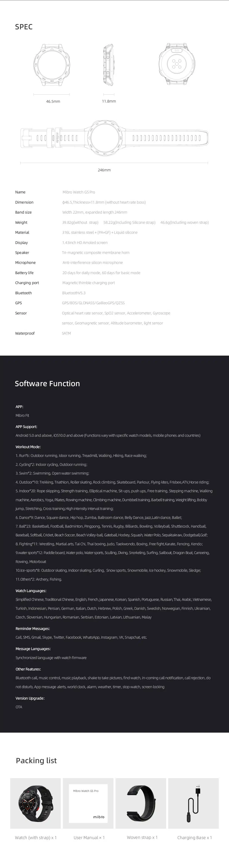Image resolution: width=229 pixels, height=868 pixels.
Task: Click the 46.5mm width measurement label
Action: (x=53, y=101)
